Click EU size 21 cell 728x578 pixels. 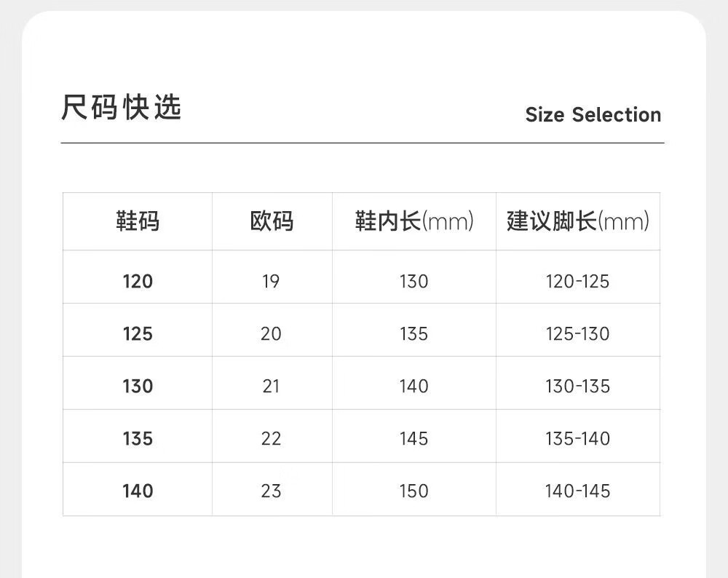tap(271, 387)
